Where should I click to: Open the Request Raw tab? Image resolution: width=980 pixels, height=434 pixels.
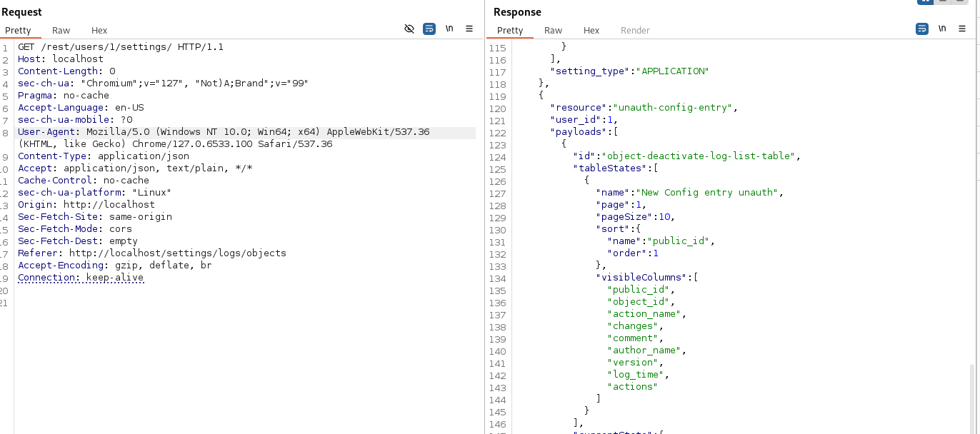[x=61, y=31]
